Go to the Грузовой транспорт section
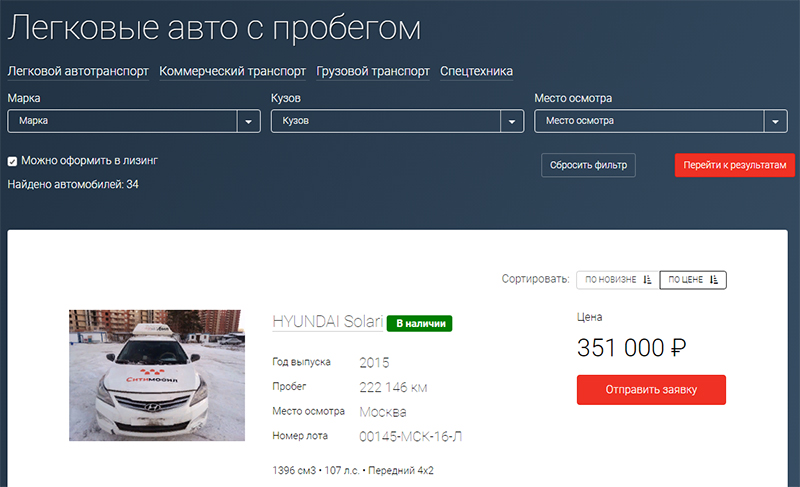The width and height of the screenshot is (800, 487). click(373, 72)
